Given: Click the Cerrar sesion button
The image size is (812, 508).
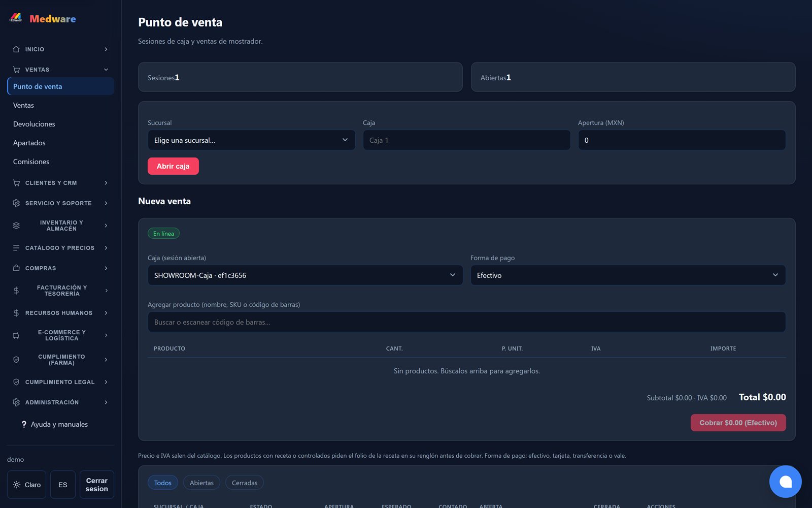Looking at the screenshot, I should [96, 485].
